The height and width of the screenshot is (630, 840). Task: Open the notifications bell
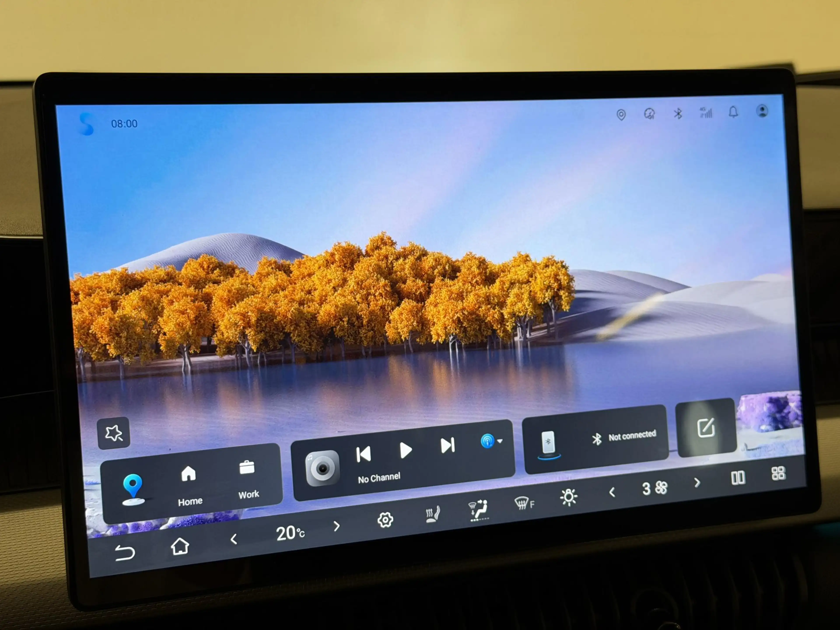coord(733,112)
